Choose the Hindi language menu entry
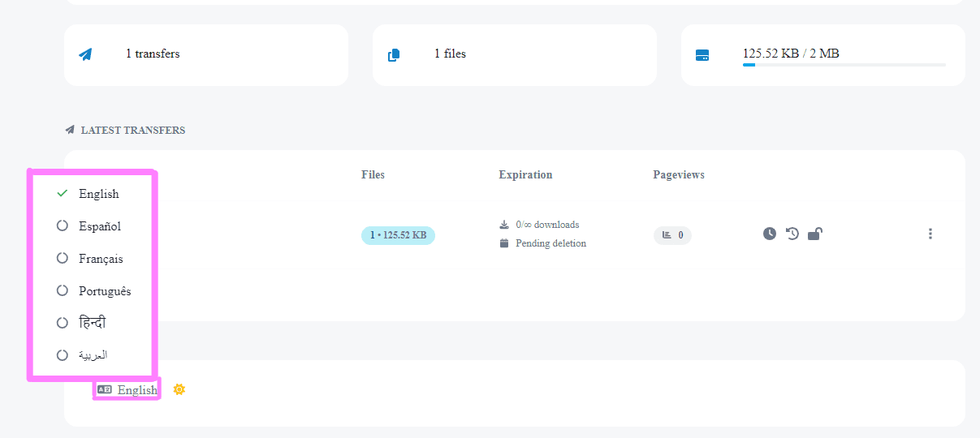This screenshot has width=980, height=438. click(92, 323)
